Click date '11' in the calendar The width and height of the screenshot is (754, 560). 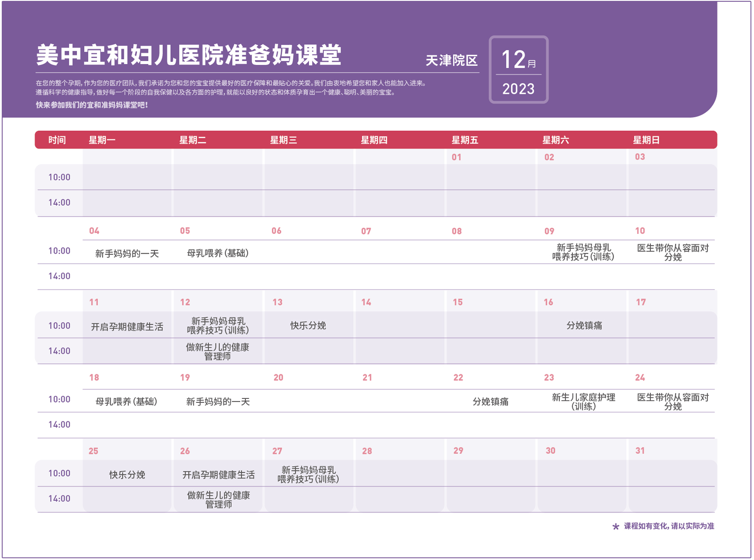(x=94, y=302)
